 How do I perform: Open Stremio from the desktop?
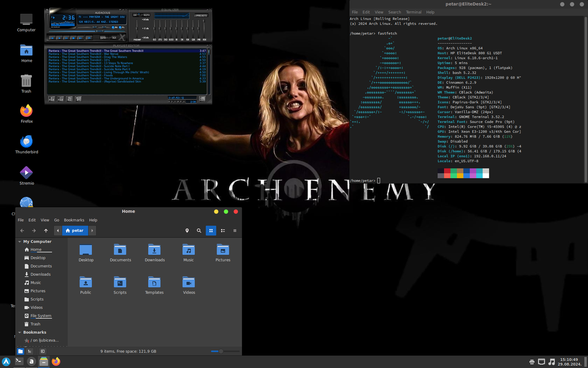27,175
